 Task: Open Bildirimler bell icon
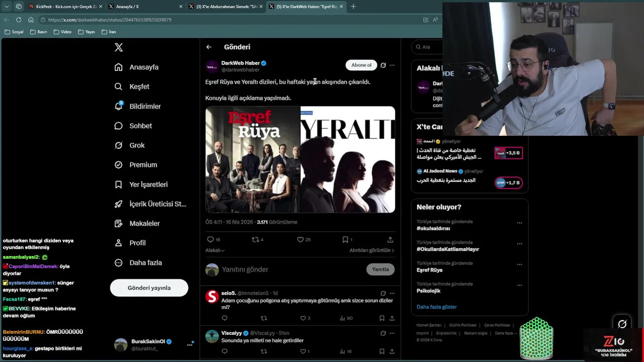click(x=118, y=106)
